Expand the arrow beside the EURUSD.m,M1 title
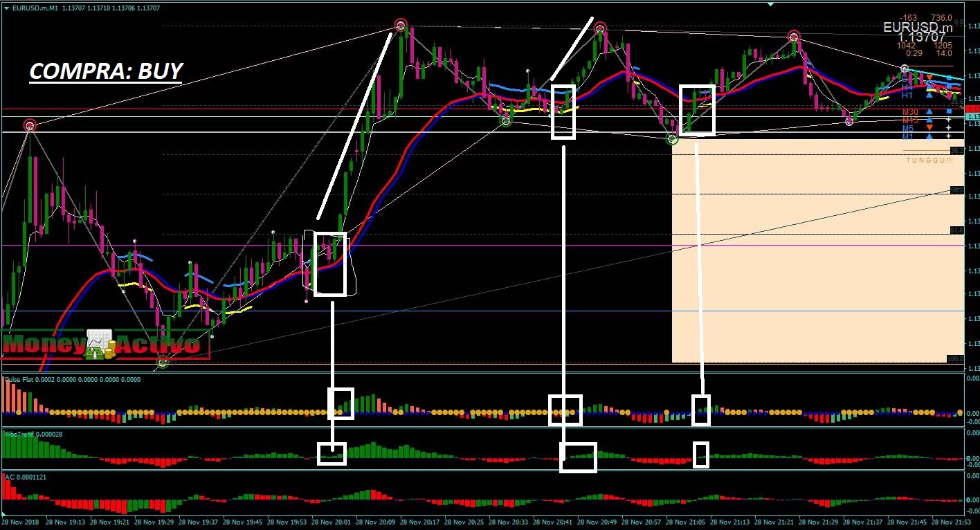The width and height of the screenshot is (980, 530). click(6, 8)
